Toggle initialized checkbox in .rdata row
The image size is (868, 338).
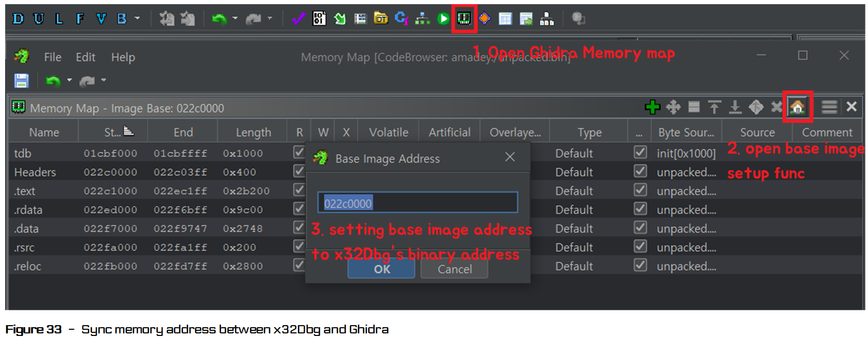click(640, 209)
